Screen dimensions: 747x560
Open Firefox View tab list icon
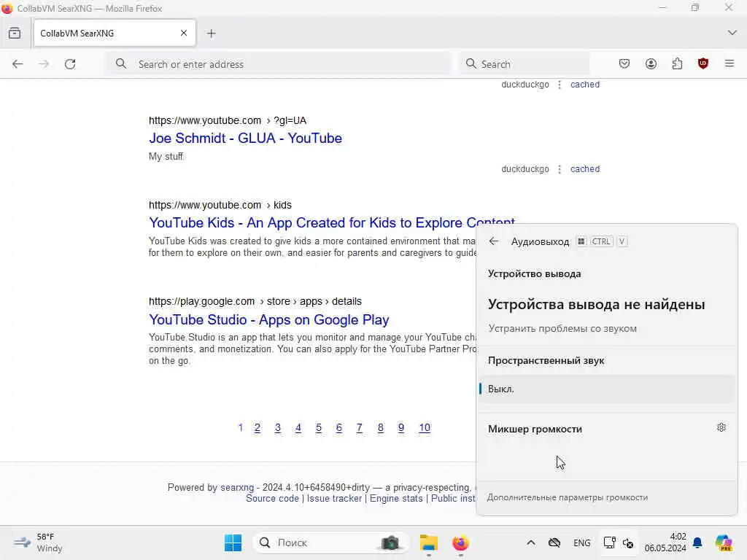15,34
